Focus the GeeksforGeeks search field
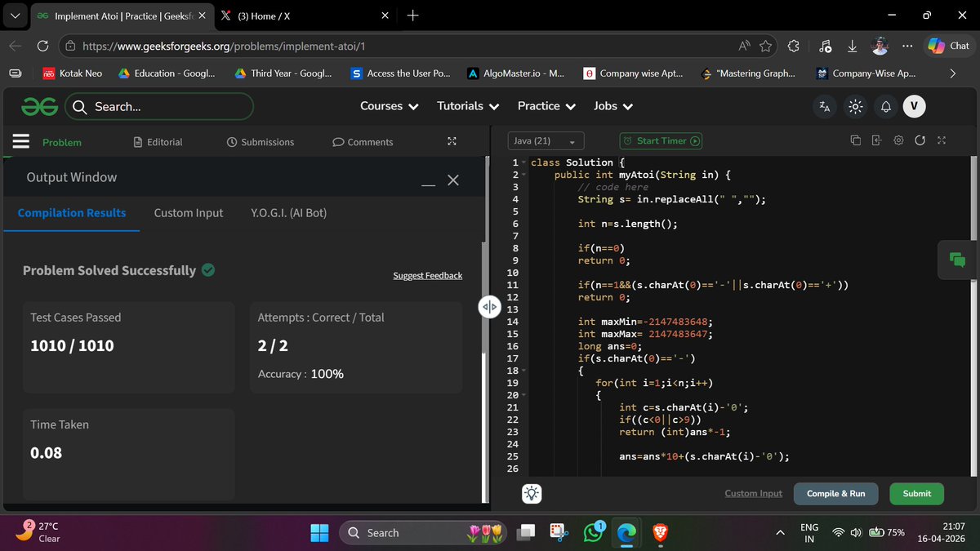The width and height of the screenshot is (980, 551). [158, 106]
